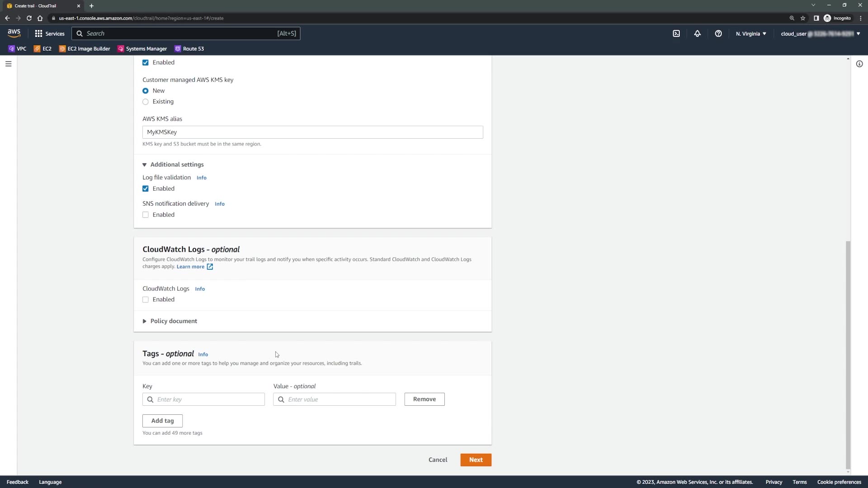Enable CloudWatch Logs checkbox

click(146, 300)
